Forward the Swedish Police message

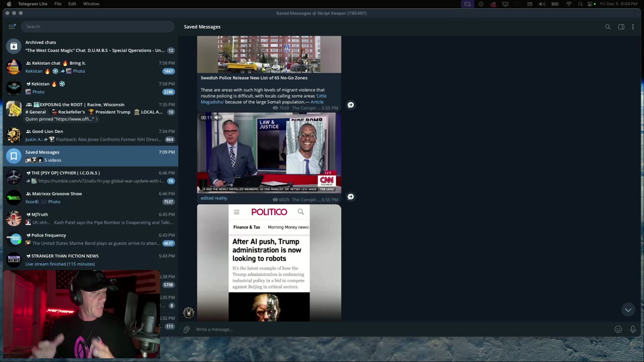click(351, 105)
